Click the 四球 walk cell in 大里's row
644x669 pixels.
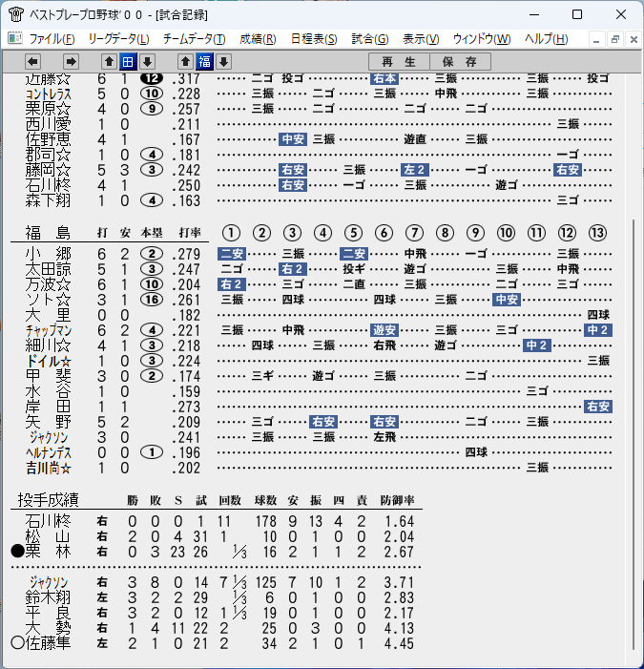[x=598, y=315]
